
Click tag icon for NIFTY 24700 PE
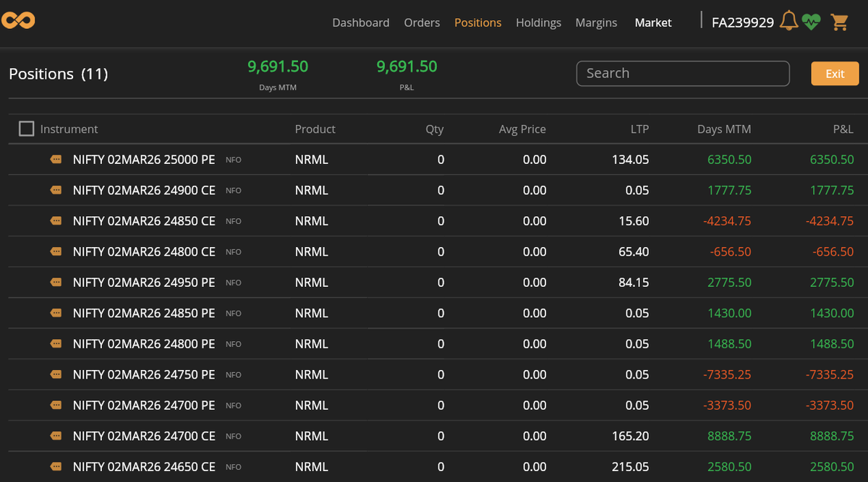coord(56,405)
